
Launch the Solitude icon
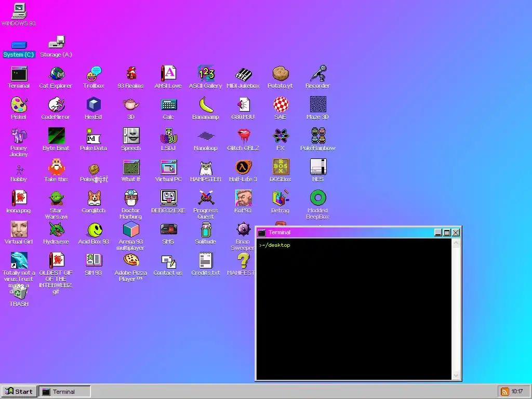coord(206,230)
